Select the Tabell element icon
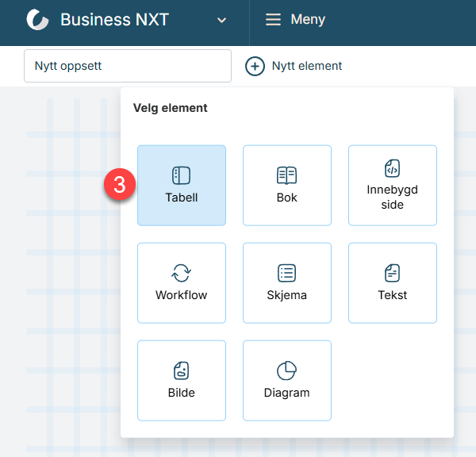The height and width of the screenshot is (457, 476). click(182, 175)
